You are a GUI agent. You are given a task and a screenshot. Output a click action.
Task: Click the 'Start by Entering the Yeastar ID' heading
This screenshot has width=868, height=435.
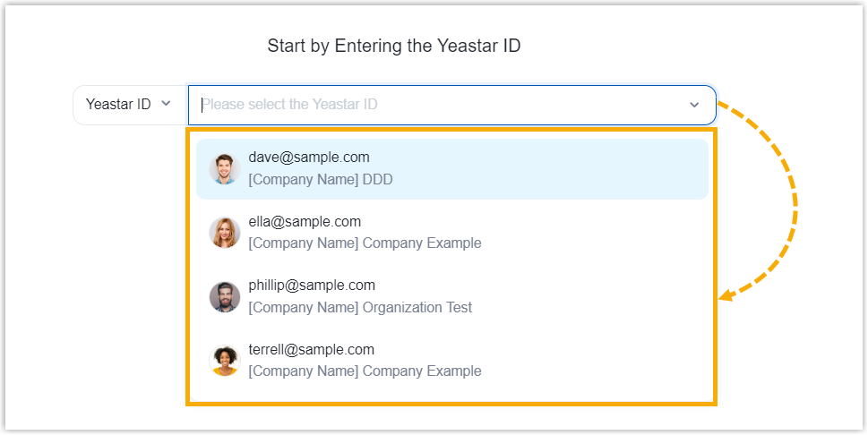pos(394,46)
